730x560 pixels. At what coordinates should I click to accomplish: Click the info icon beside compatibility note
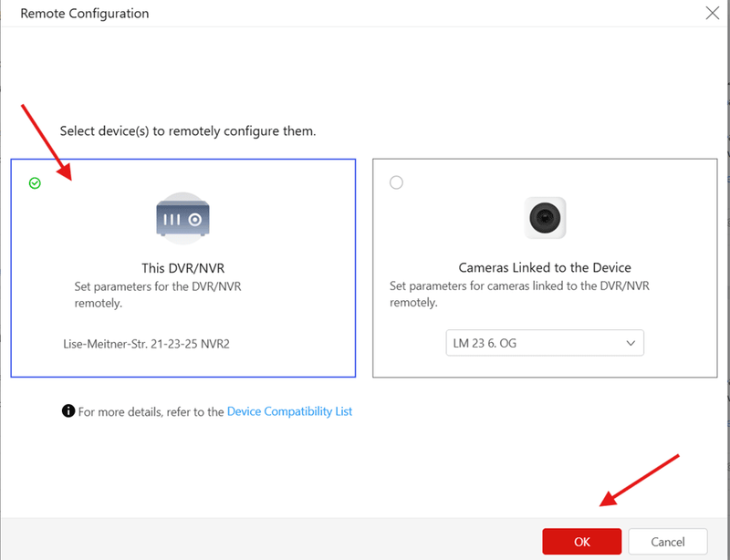[x=68, y=411]
